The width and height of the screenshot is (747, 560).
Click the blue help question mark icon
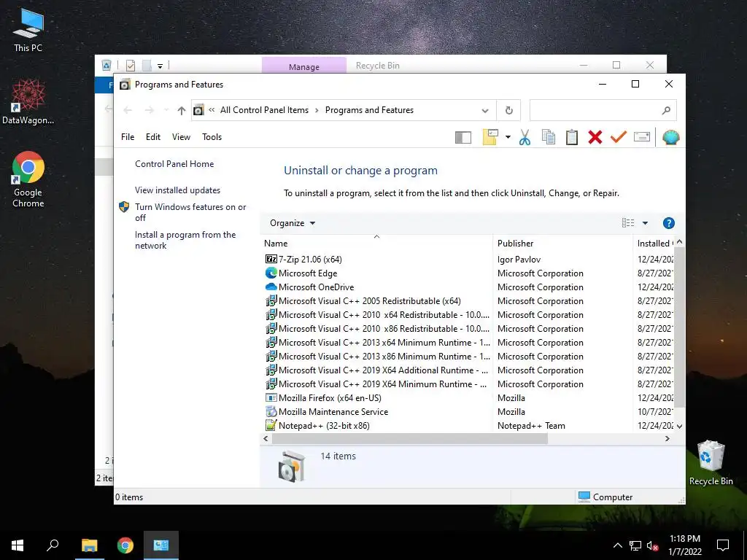point(668,223)
